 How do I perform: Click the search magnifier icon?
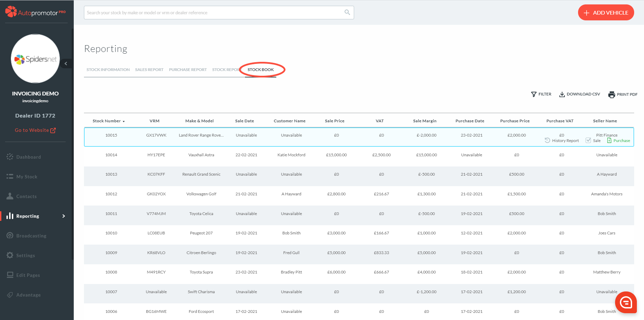click(347, 13)
